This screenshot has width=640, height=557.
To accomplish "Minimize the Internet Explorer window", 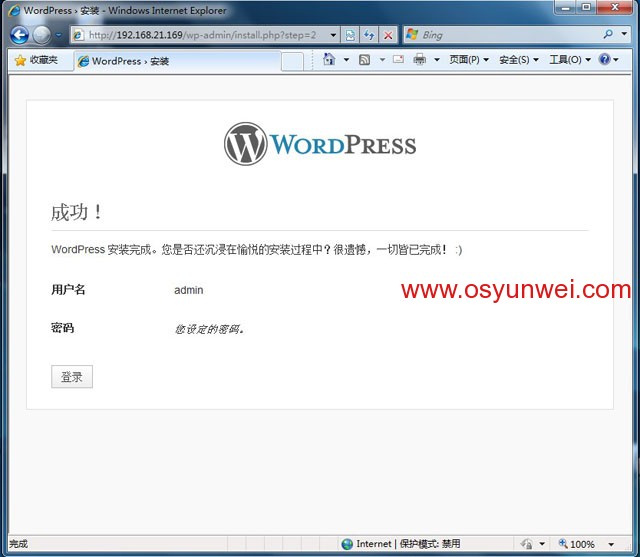I will click(565, 7).
